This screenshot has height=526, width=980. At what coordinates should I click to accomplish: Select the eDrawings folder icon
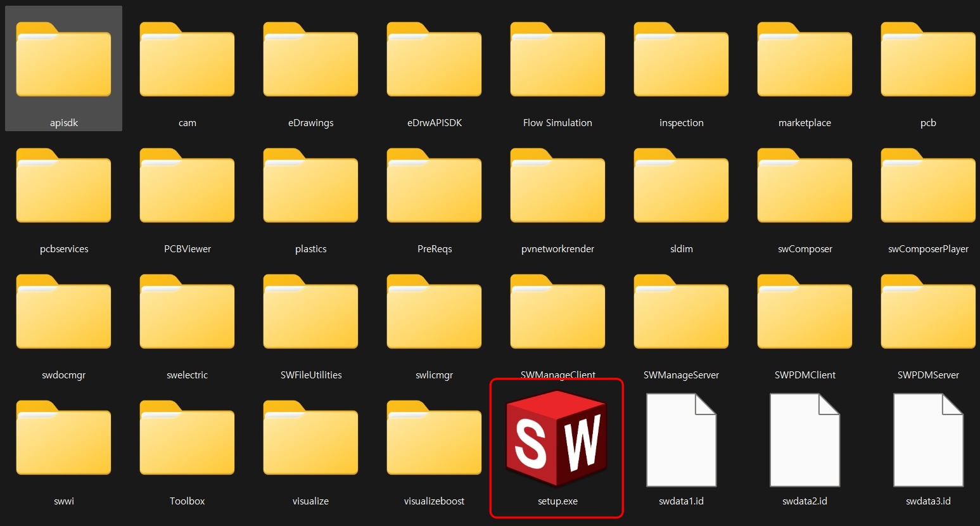point(310,60)
